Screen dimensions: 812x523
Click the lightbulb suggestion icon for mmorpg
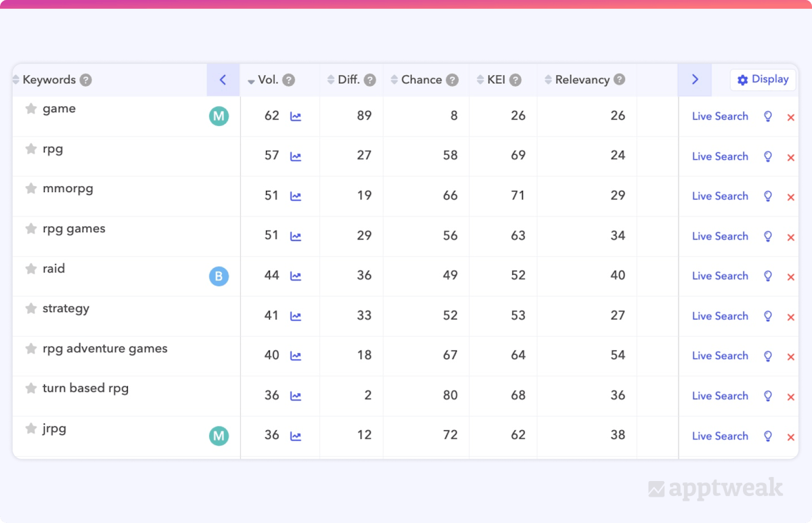tap(768, 196)
